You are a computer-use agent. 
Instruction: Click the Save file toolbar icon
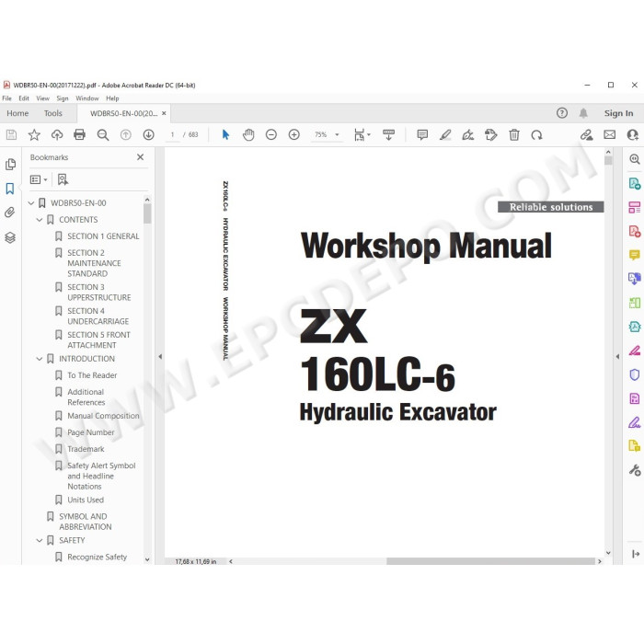(11, 134)
